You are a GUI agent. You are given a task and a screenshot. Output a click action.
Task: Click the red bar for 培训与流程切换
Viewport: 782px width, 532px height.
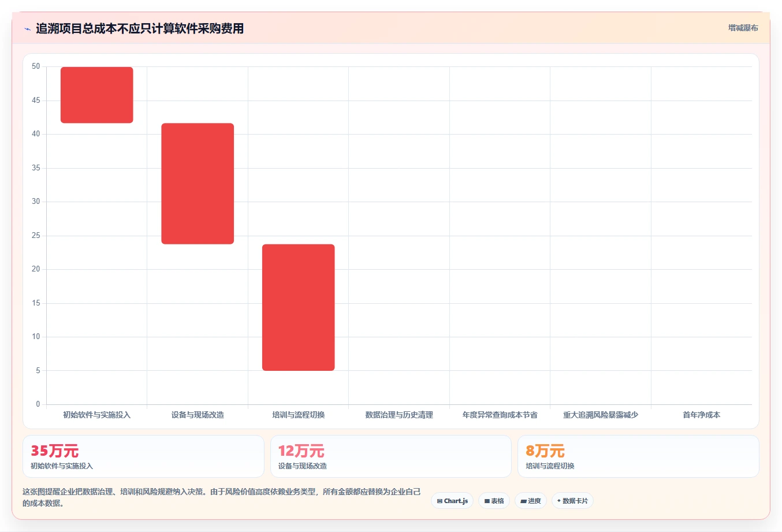coord(299,307)
